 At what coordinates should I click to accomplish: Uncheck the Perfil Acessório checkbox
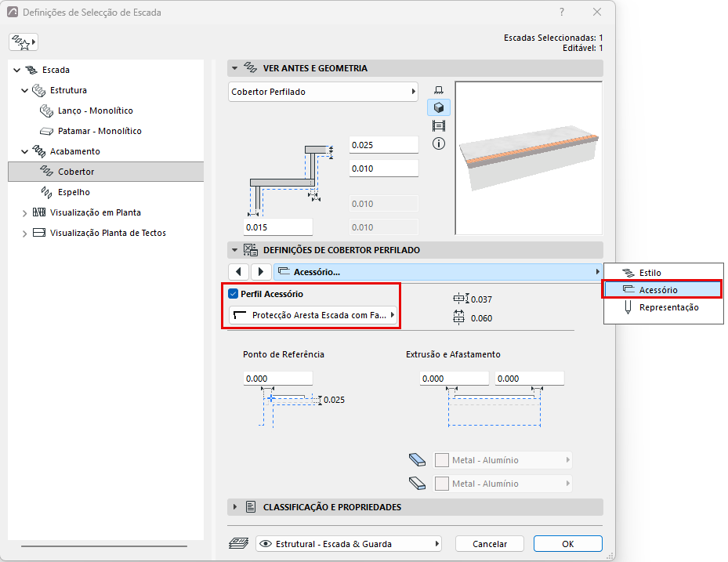(x=233, y=293)
